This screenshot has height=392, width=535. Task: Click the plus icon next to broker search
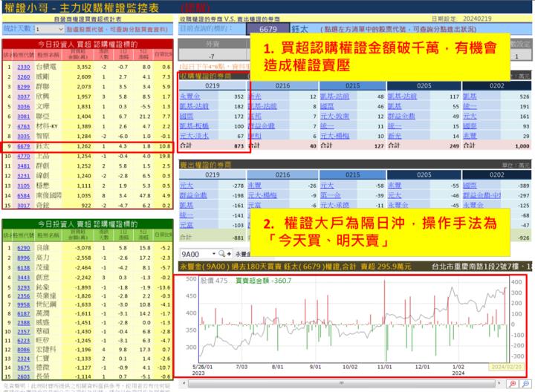229,254
